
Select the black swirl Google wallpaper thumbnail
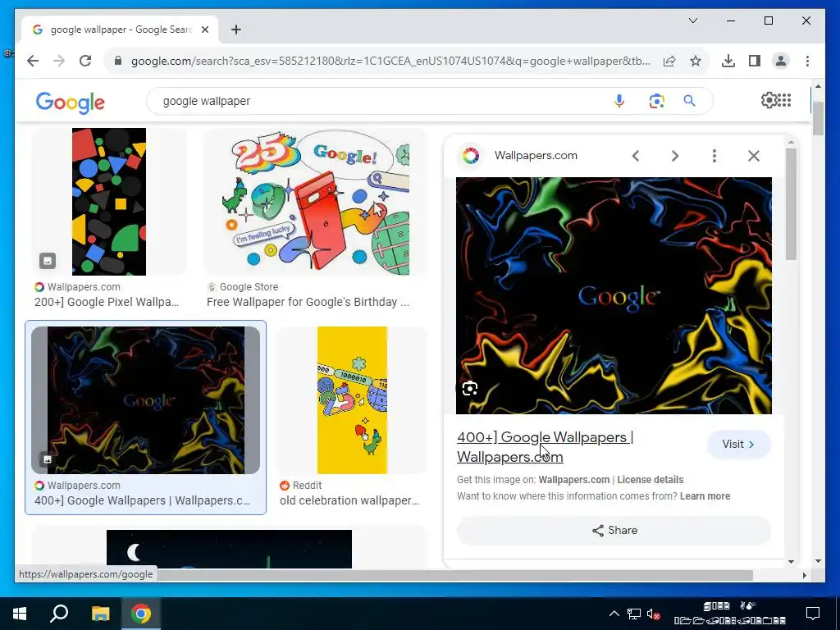146,400
